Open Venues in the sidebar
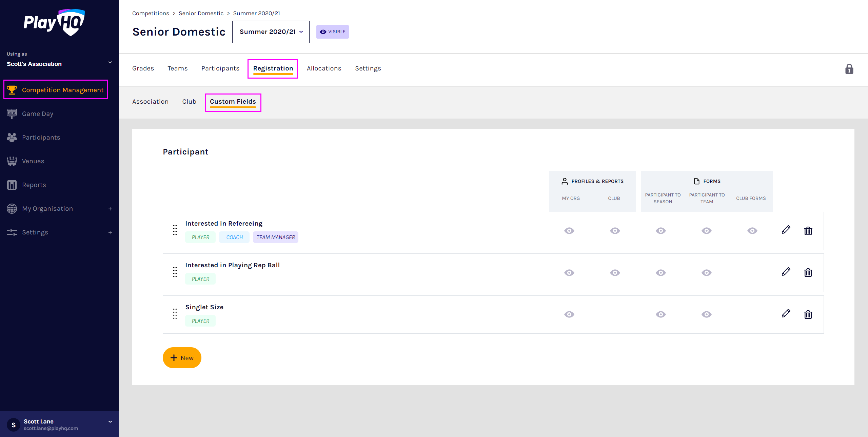868x437 pixels. (33, 161)
